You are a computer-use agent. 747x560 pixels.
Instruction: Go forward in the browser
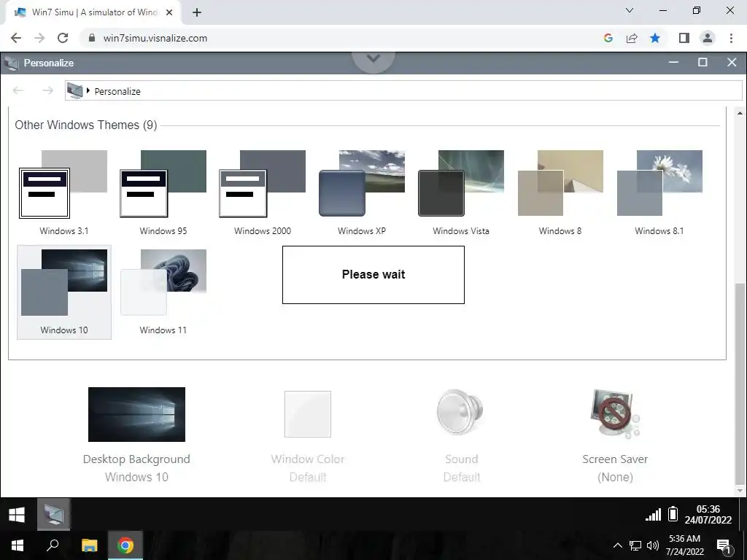pos(39,38)
